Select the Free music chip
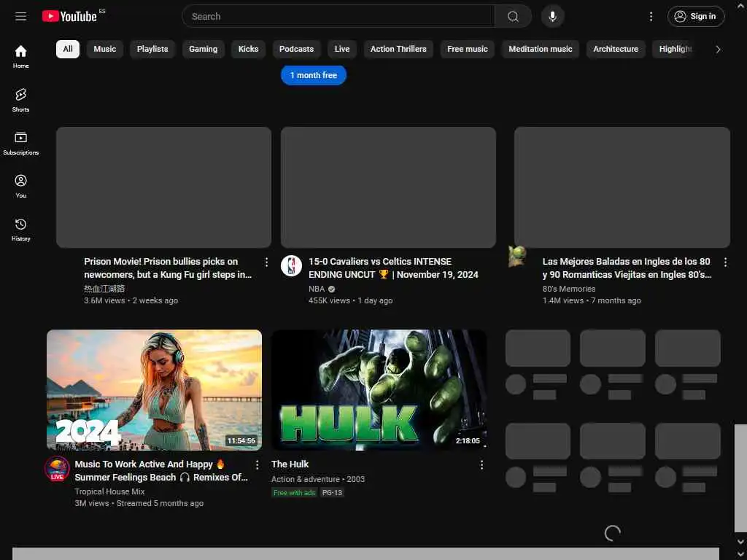The height and width of the screenshot is (560, 747). tap(468, 49)
